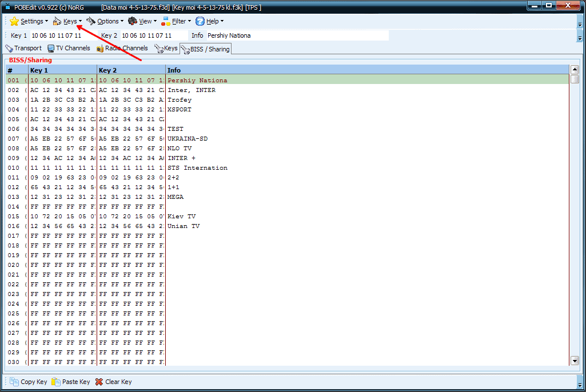586x392 pixels.
Task: Click the # column header
Action: click(17, 70)
